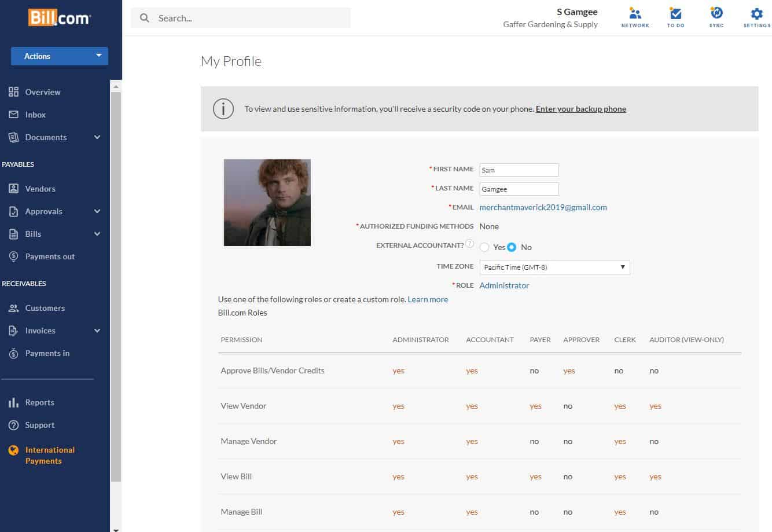Image resolution: width=772 pixels, height=532 pixels.
Task: Click the Approve Bills/Vendor Credits row label
Action: coord(273,370)
